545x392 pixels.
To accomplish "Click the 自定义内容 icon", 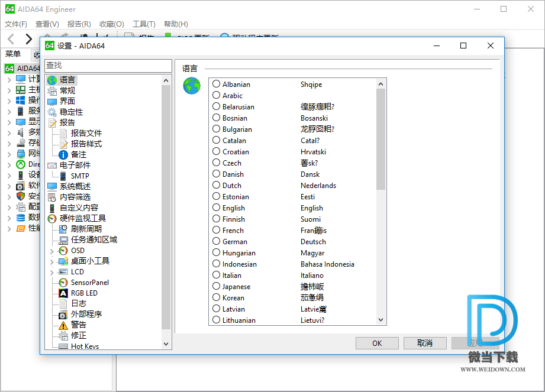I will pyautogui.click(x=52, y=208).
